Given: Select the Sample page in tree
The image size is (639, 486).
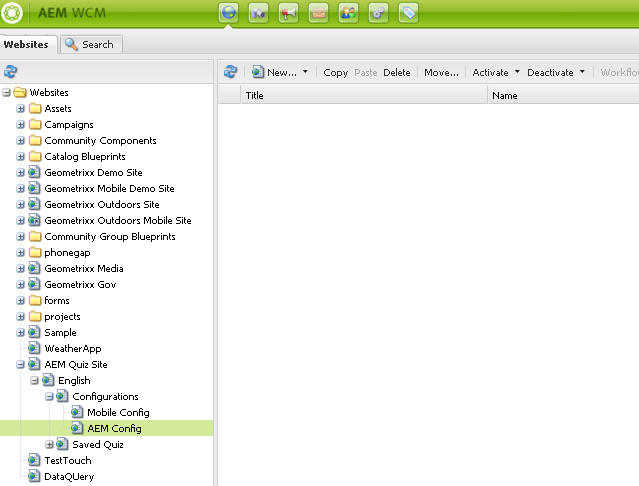Looking at the screenshot, I should (60, 332).
